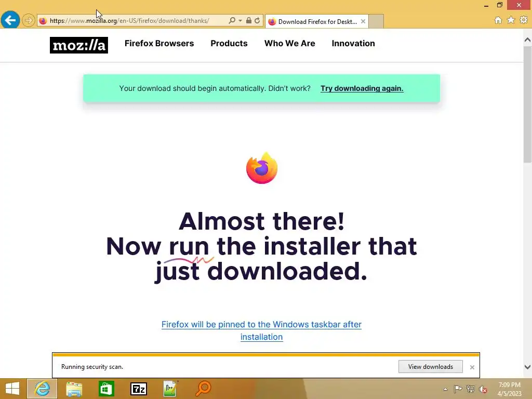Click the Firefox favicon in the address bar
Viewport: 532px width, 399px height.
[x=43, y=21]
